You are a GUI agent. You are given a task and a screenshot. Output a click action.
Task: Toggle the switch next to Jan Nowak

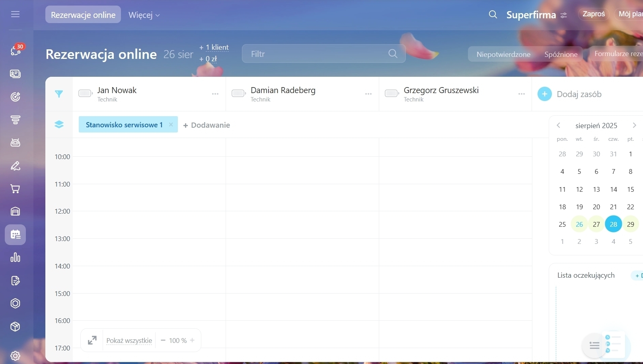click(x=86, y=93)
